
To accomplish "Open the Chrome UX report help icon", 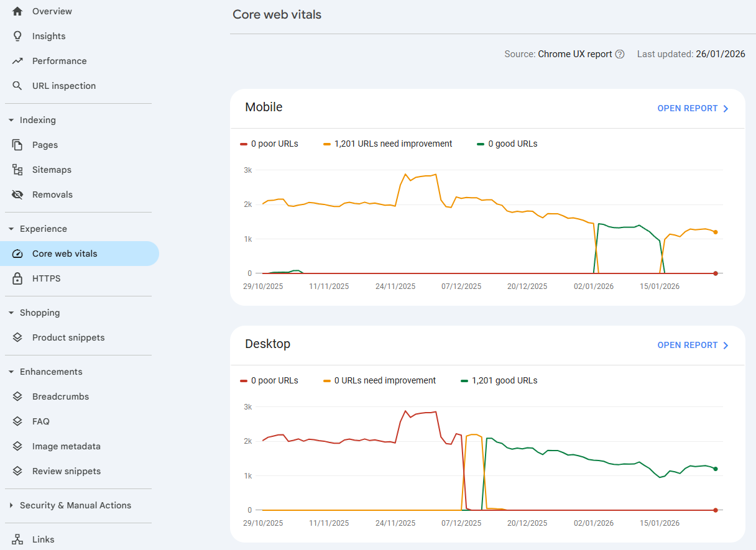I will pyautogui.click(x=620, y=54).
